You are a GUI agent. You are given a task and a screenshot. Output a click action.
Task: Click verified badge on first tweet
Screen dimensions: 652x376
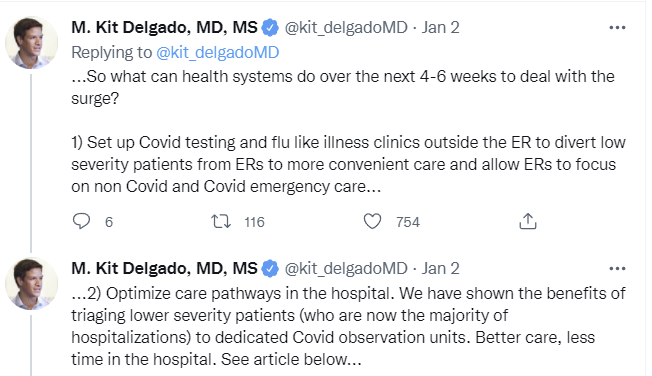click(270, 27)
